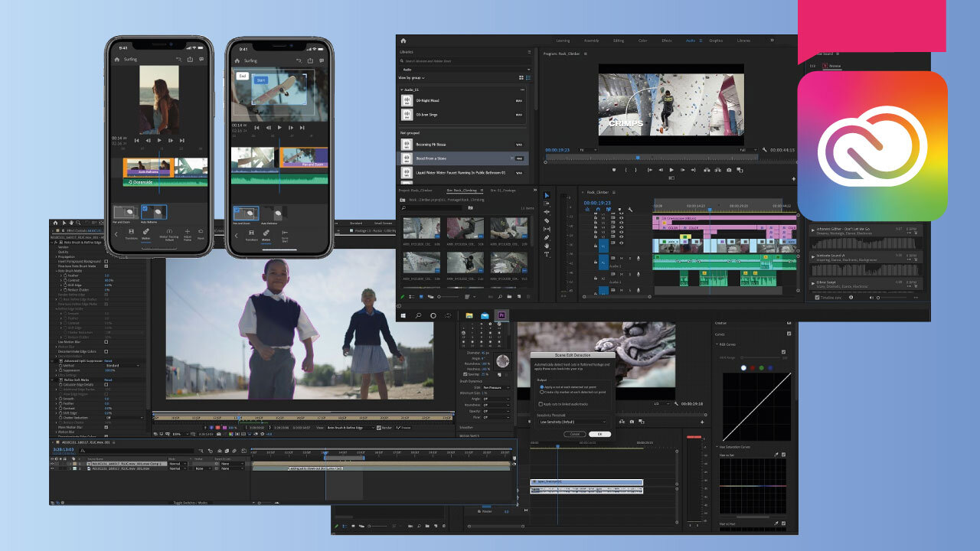Tap home icon on left phone Surfing project
980x551 pixels.
[x=117, y=59]
